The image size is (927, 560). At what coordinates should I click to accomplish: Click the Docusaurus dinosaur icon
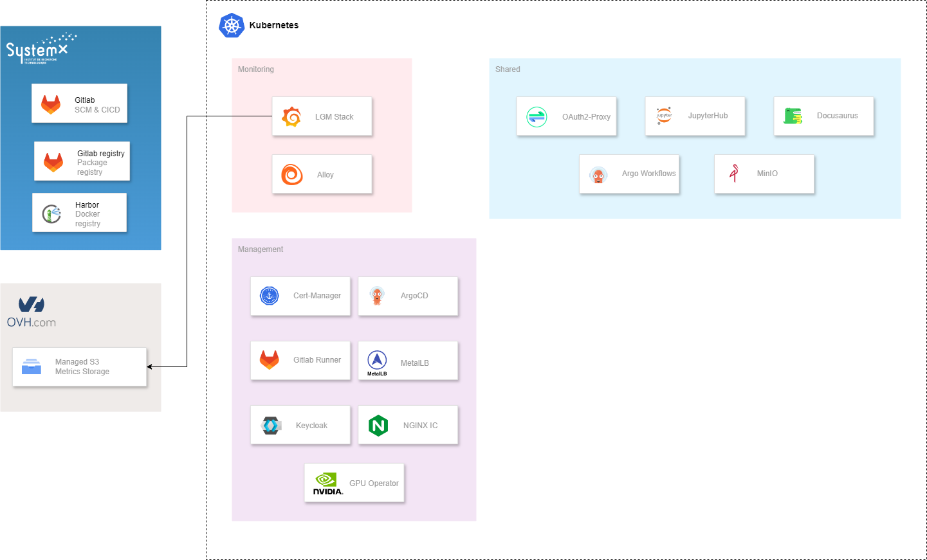point(793,116)
